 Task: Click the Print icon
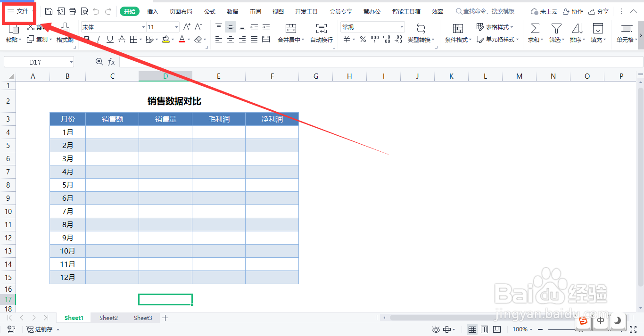72,11
